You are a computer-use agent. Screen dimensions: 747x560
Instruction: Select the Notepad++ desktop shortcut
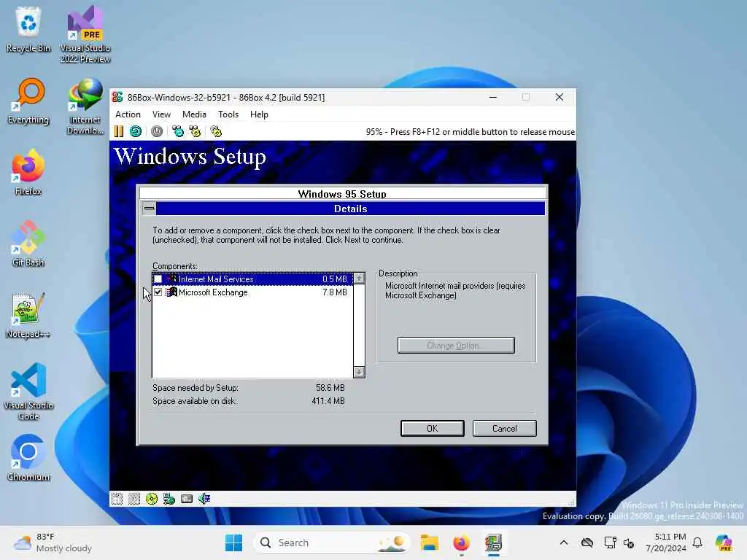(x=28, y=315)
